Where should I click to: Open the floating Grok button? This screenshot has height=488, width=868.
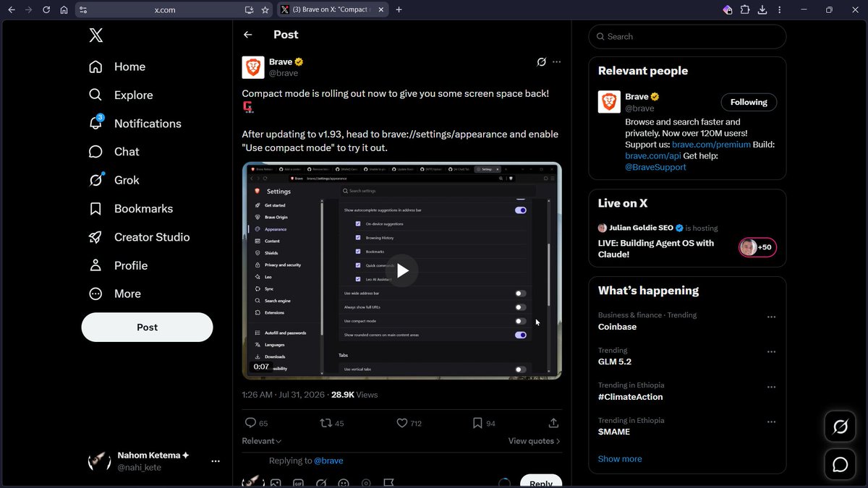pos(841,427)
